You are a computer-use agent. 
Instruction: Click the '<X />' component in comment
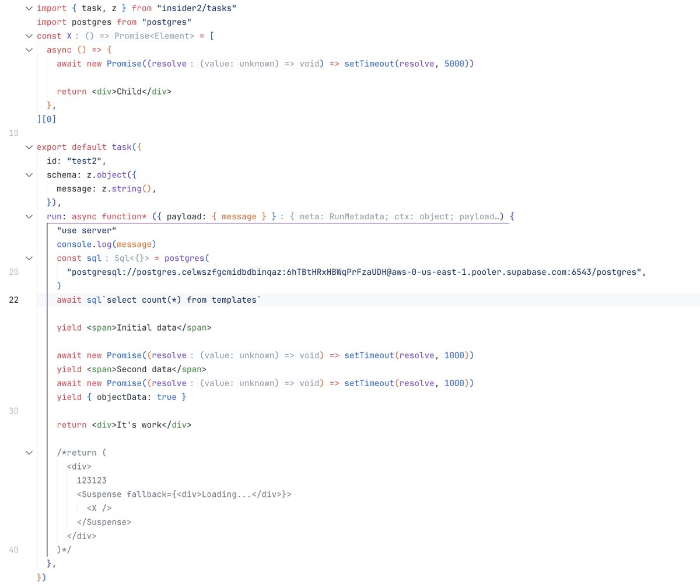(99, 508)
